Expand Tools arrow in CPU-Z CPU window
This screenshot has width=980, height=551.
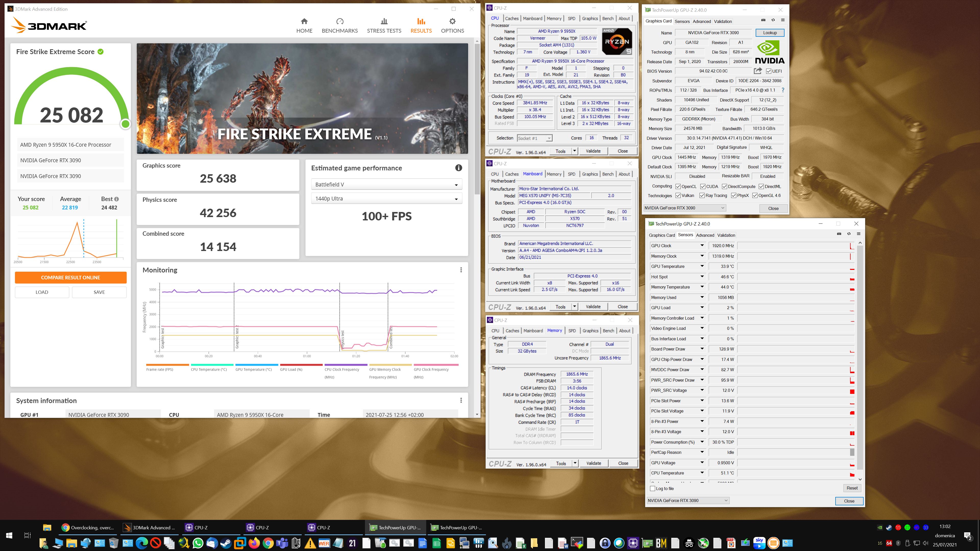click(x=574, y=151)
